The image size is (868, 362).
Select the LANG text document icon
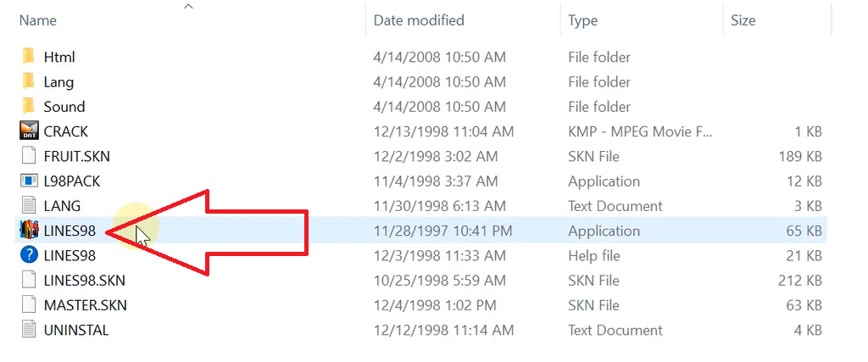click(29, 206)
